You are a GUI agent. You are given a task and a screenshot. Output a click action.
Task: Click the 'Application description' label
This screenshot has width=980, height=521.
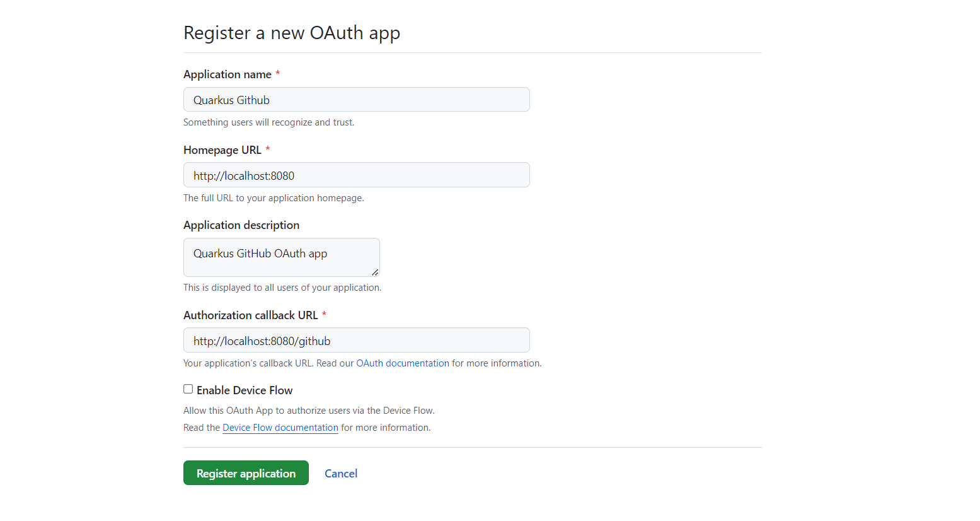241,225
